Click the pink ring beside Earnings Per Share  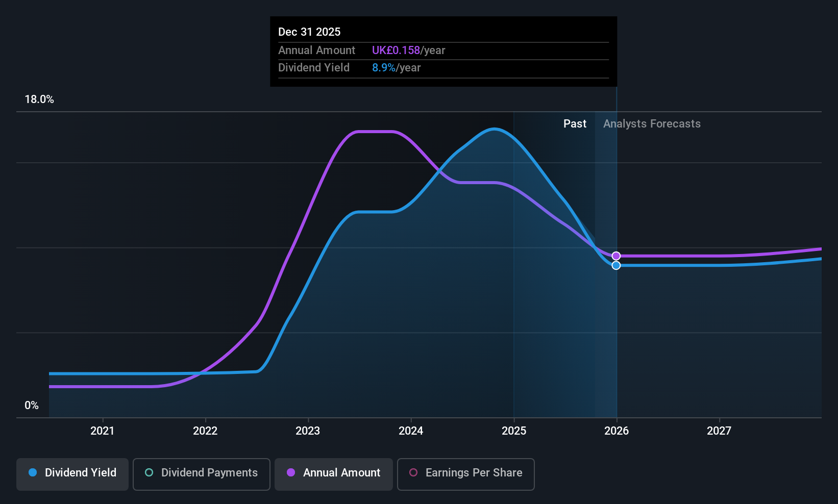(413, 473)
